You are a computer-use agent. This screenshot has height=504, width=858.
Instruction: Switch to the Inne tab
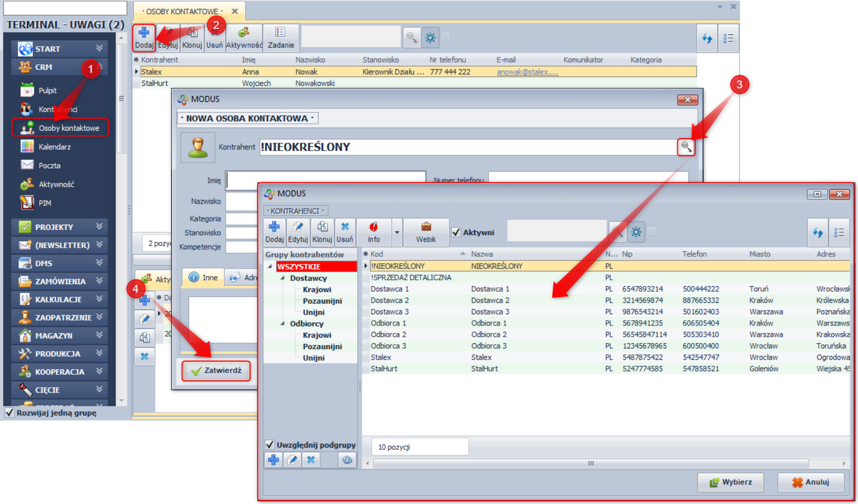coord(203,277)
